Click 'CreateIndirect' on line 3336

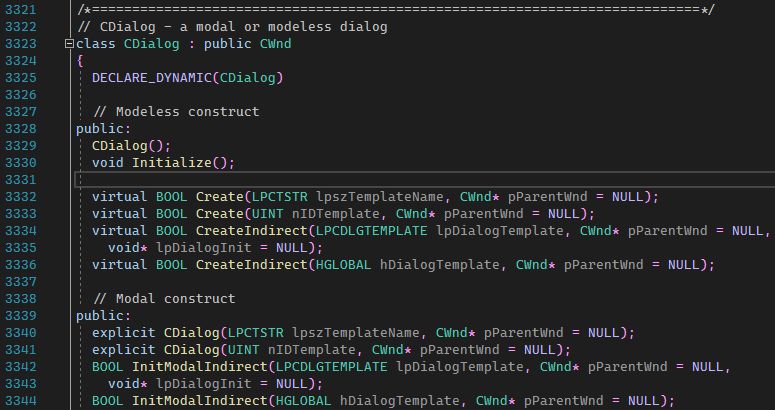[x=252, y=265]
